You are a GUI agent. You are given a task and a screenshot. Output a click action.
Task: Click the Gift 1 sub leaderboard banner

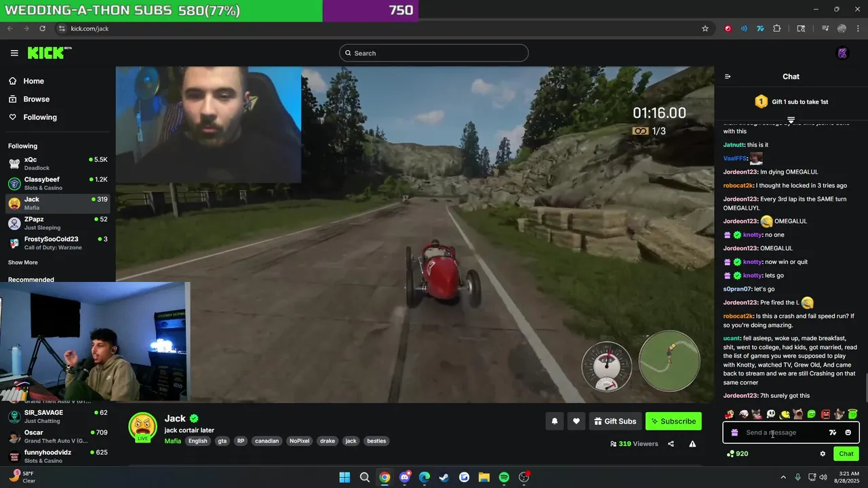point(791,102)
